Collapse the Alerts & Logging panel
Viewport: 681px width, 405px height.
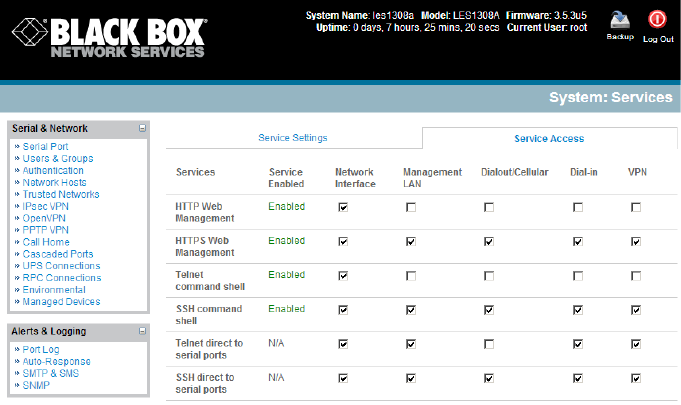[x=142, y=331]
